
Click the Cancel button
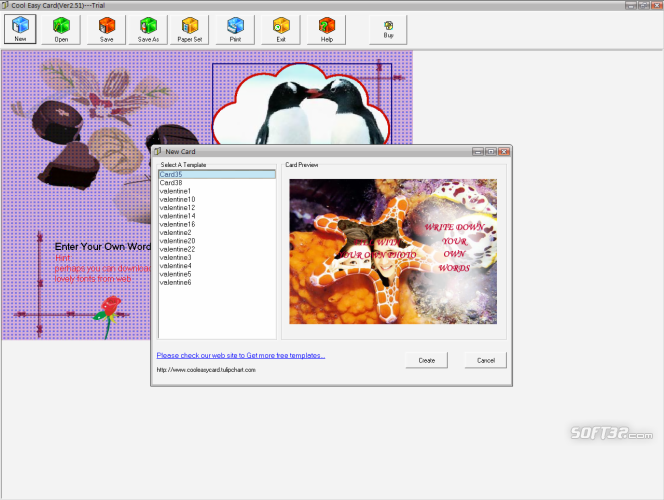pyautogui.click(x=485, y=360)
